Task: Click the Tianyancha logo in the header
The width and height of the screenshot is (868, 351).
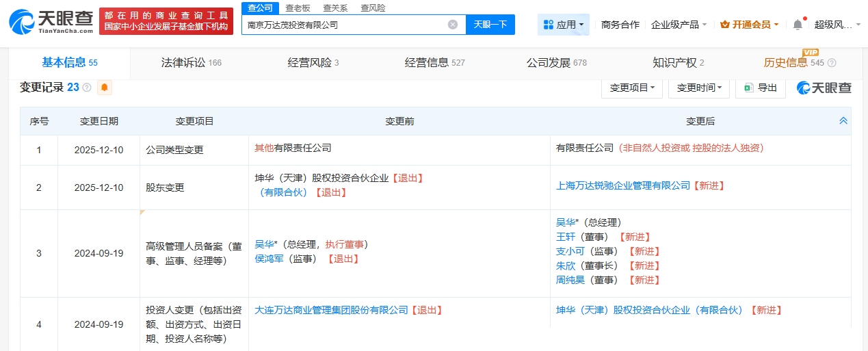Action: (51, 22)
